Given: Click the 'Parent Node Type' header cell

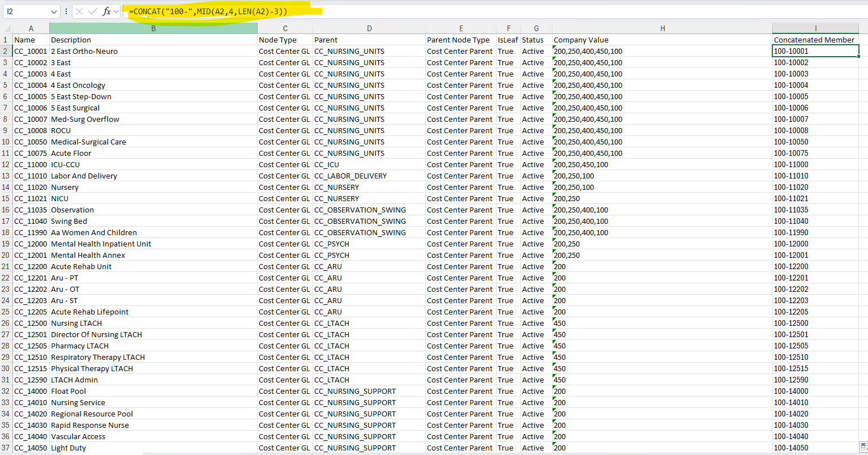Looking at the screenshot, I should [x=461, y=40].
